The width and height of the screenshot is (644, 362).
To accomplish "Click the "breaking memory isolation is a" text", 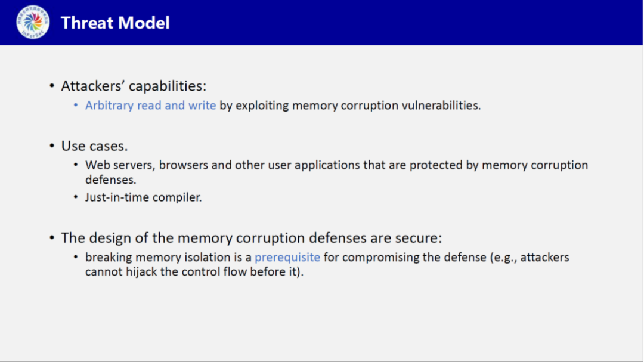I will 168,258.
